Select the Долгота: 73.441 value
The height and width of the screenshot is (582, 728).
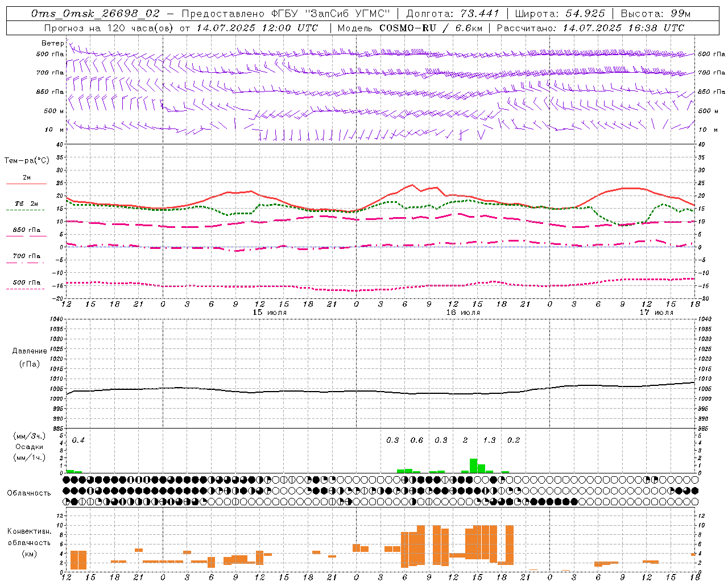point(452,14)
